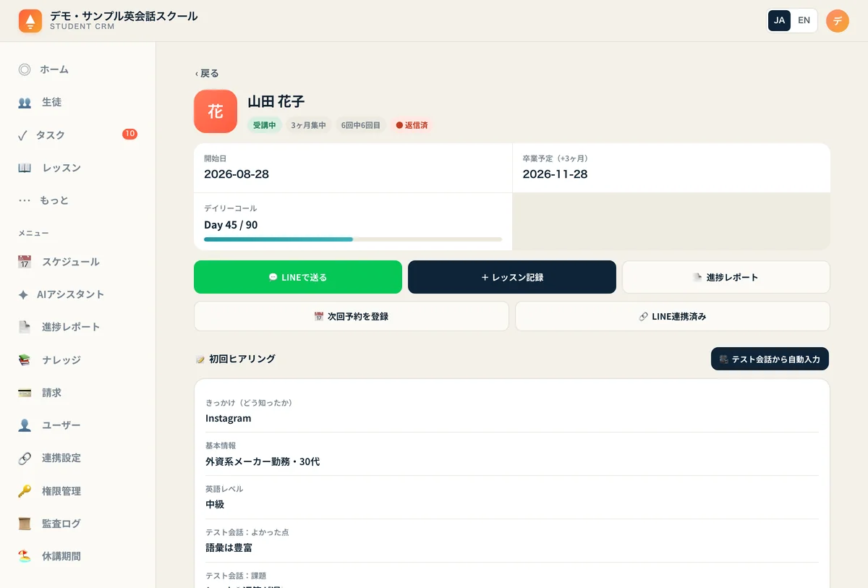Viewport: 868px width, 588px height.
Task: Click the タスク checkmark icon
Action: [x=22, y=135]
